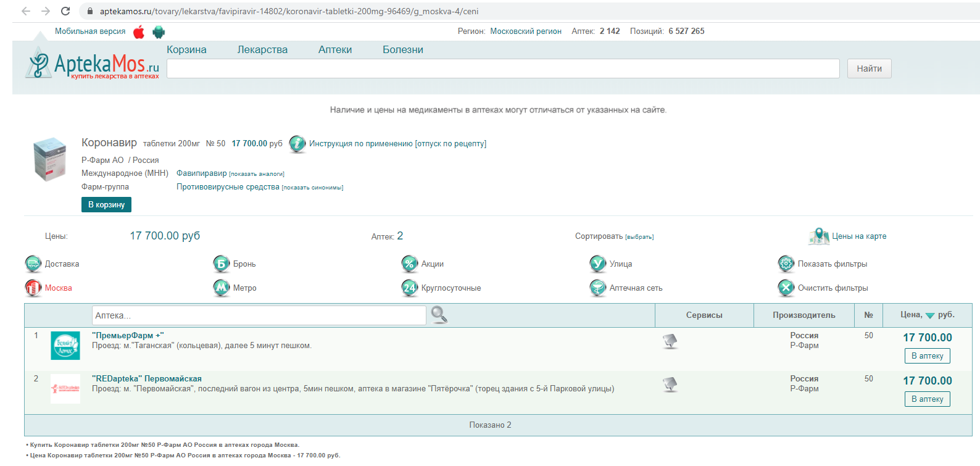
Task: Sort by price using Цена arrow
Action: coord(929,315)
